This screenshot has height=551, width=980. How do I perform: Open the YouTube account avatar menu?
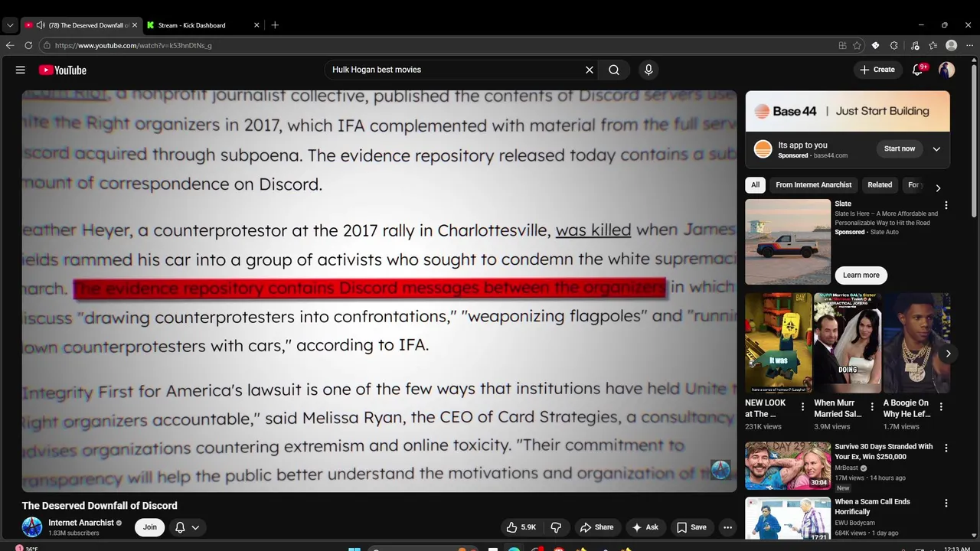click(947, 70)
